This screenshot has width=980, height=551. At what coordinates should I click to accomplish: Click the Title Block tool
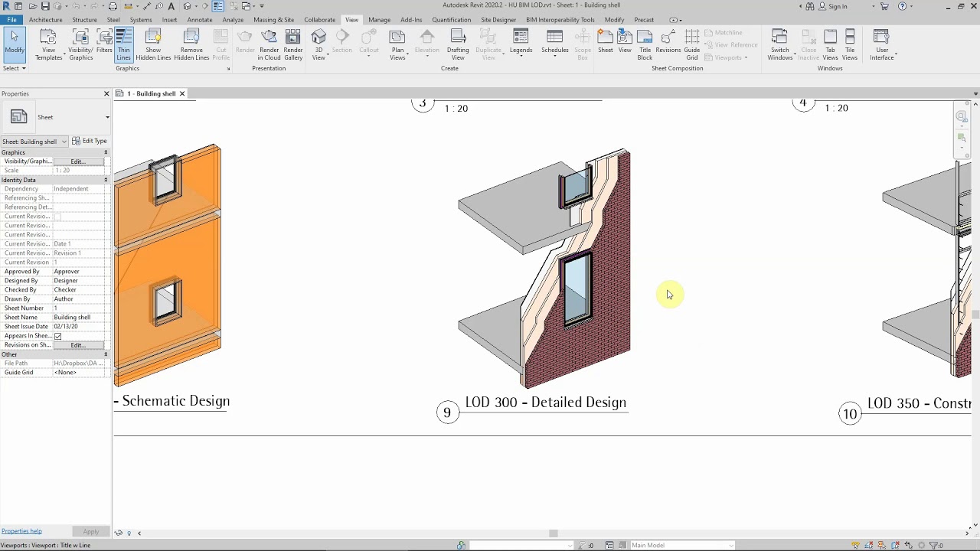coord(645,44)
